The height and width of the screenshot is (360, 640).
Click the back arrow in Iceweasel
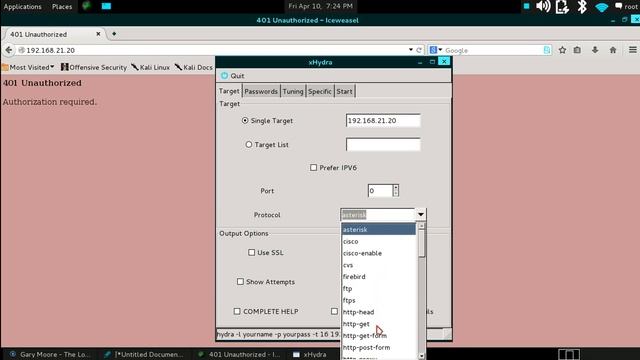pyautogui.click(x=9, y=50)
